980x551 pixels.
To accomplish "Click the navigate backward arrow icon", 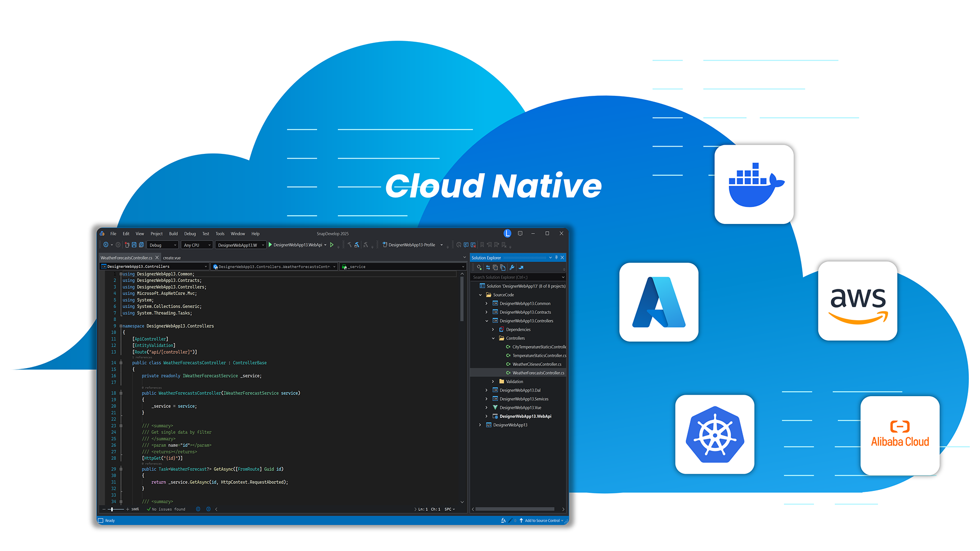I will (x=106, y=245).
